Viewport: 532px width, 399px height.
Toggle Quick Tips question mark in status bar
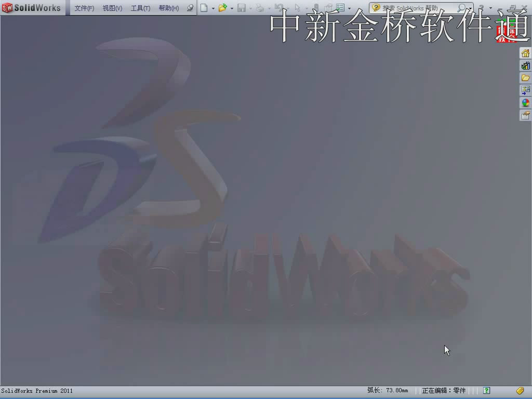pos(486,391)
